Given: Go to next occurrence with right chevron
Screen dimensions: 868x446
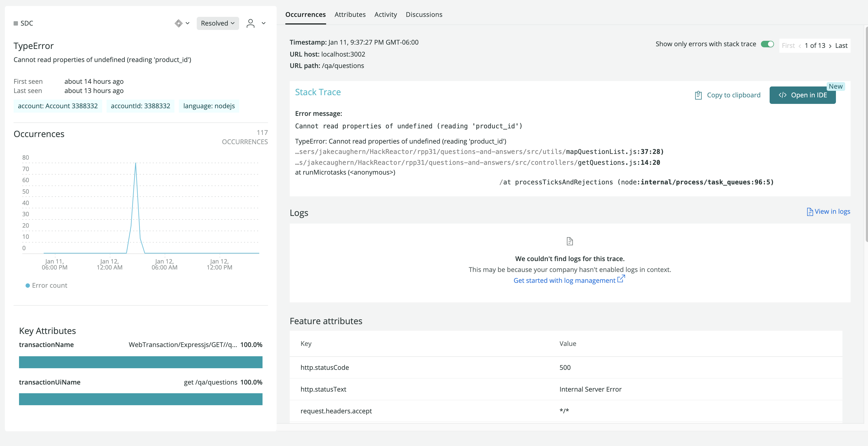Looking at the screenshot, I should pyautogui.click(x=830, y=46).
